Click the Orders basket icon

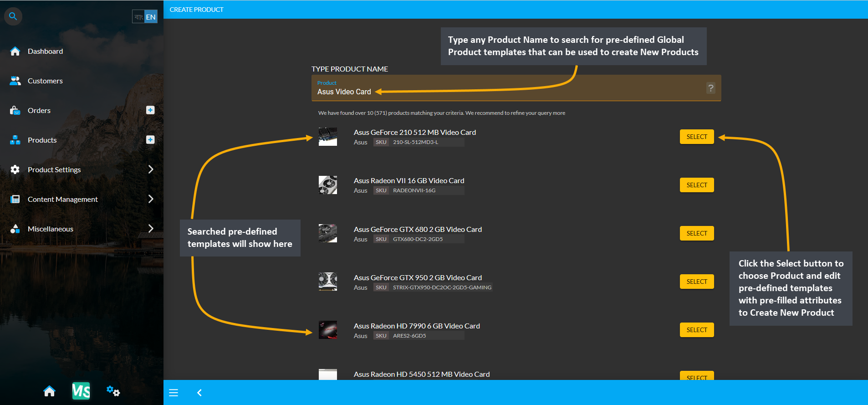pyautogui.click(x=15, y=110)
